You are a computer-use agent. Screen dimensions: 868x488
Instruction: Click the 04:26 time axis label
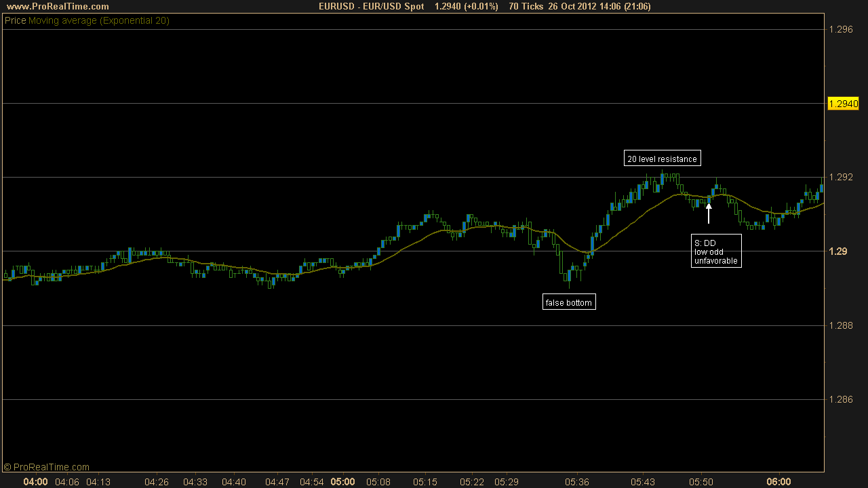[157, 482]
